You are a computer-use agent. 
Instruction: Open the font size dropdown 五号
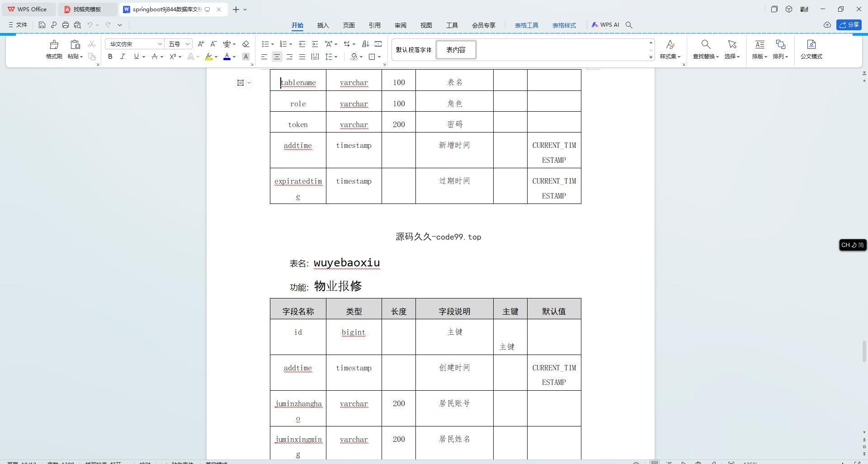point(188,44)
